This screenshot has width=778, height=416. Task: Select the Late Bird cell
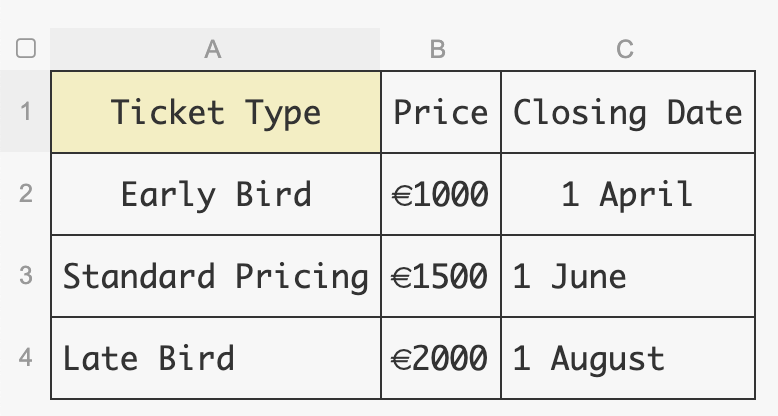pyautogui.click(x=215, y=358)
